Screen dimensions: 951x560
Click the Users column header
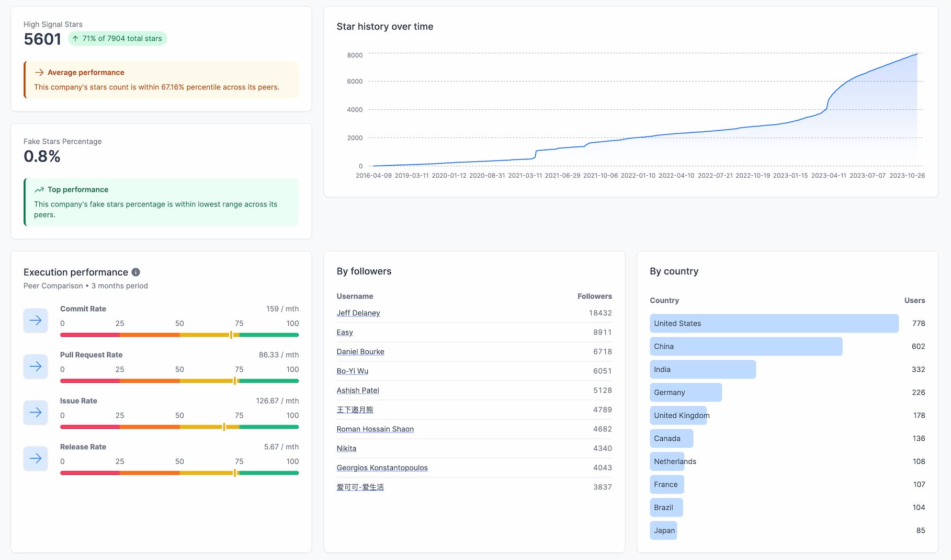915,300
